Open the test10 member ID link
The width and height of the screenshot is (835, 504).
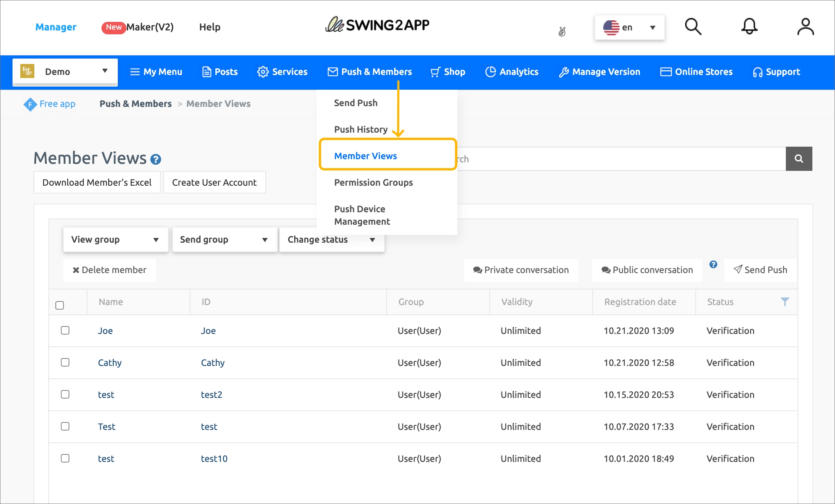pyautogui.click(x=214, y=459)
